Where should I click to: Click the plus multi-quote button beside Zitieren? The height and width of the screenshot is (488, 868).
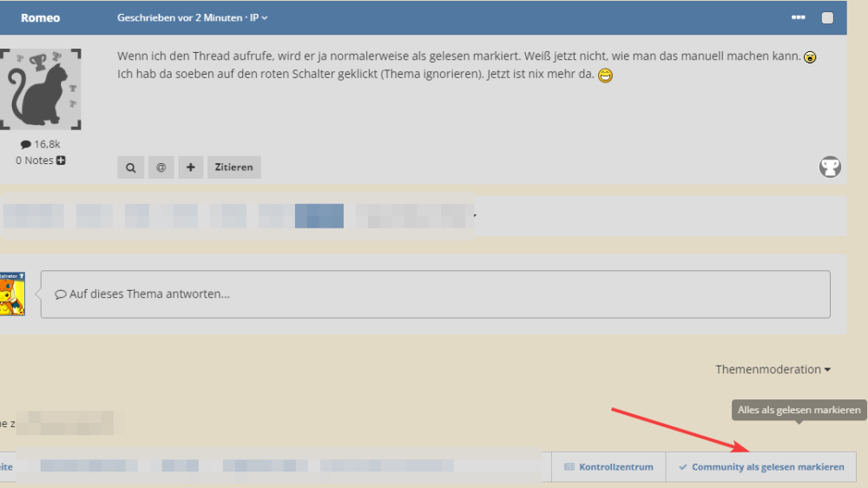coord(191,168)
